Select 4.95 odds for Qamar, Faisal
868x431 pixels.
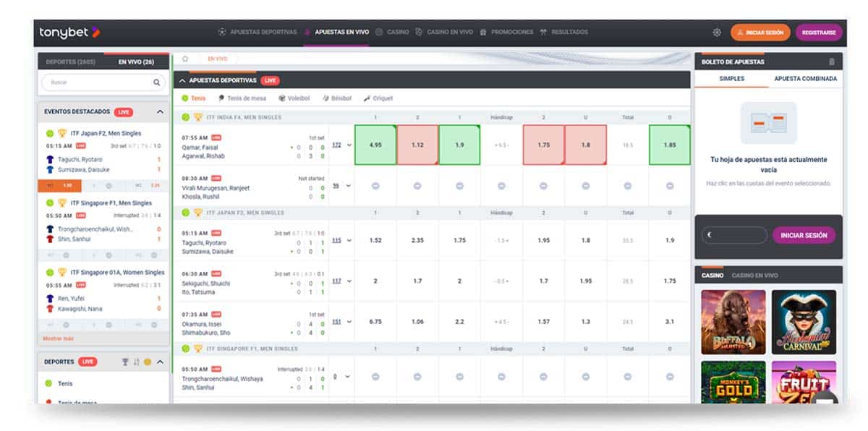[x=375, y=145]
